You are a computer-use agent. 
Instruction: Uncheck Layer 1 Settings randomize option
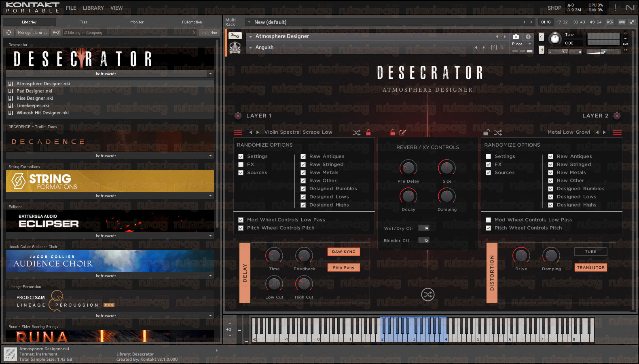click(241, 156)
